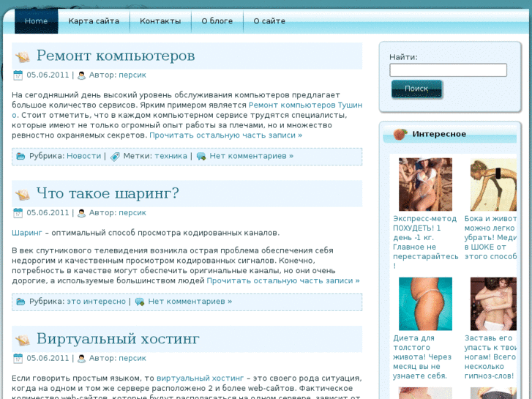The width and height of the screenshot is (532, 399).
Task: Click comments icon in шаринг post footer
Action: point(140,302)
